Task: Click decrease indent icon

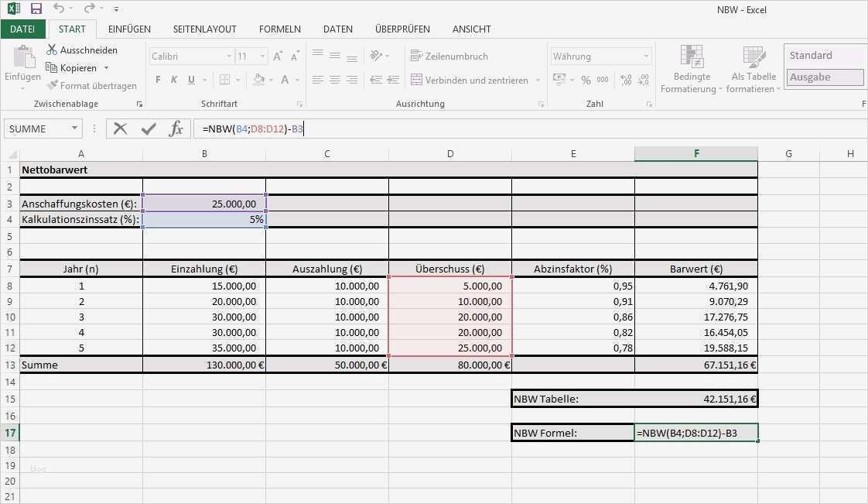Action: 376,80
